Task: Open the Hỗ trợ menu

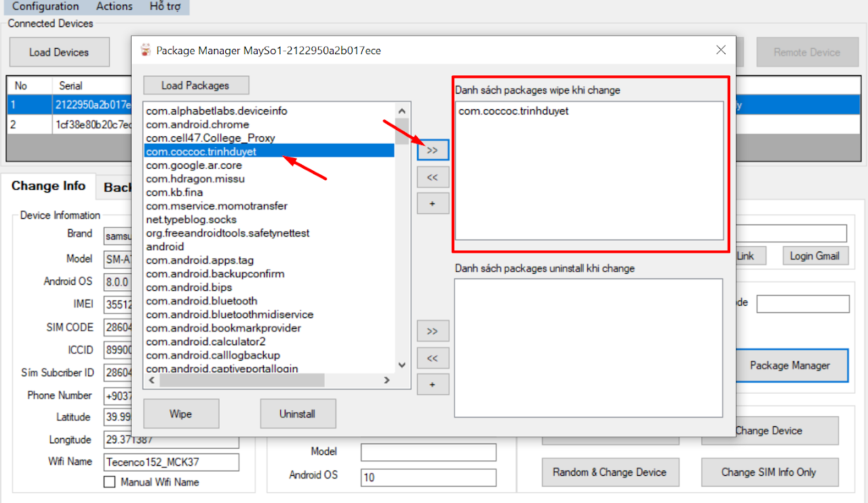Action: tap(166, 6)
